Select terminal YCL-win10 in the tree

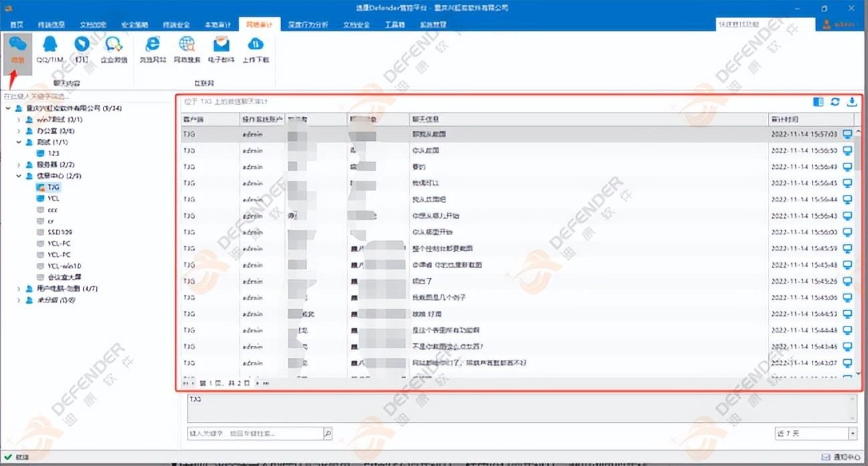pos(59,266)
